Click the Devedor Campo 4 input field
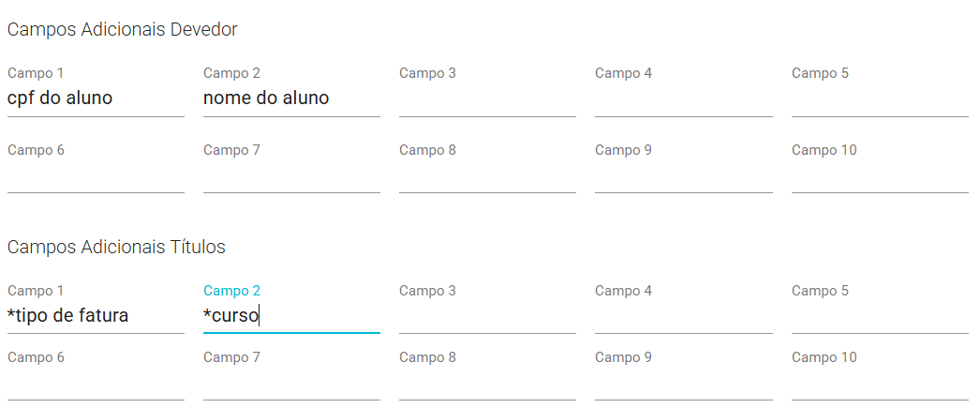980x408 pixels. click(x=684, y=98)
